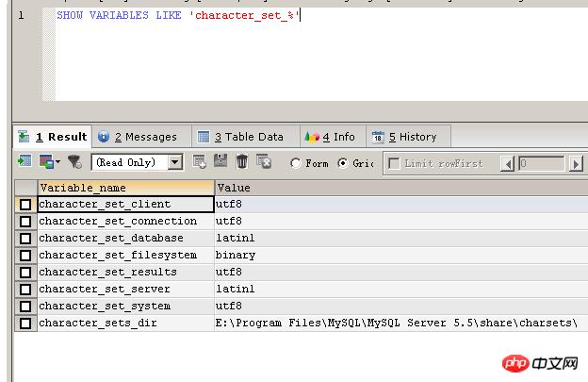The height and width of the screenshot is (382, 588).
Task: Select the character_sets_dir name cell
Action: [x=126, y=323]
